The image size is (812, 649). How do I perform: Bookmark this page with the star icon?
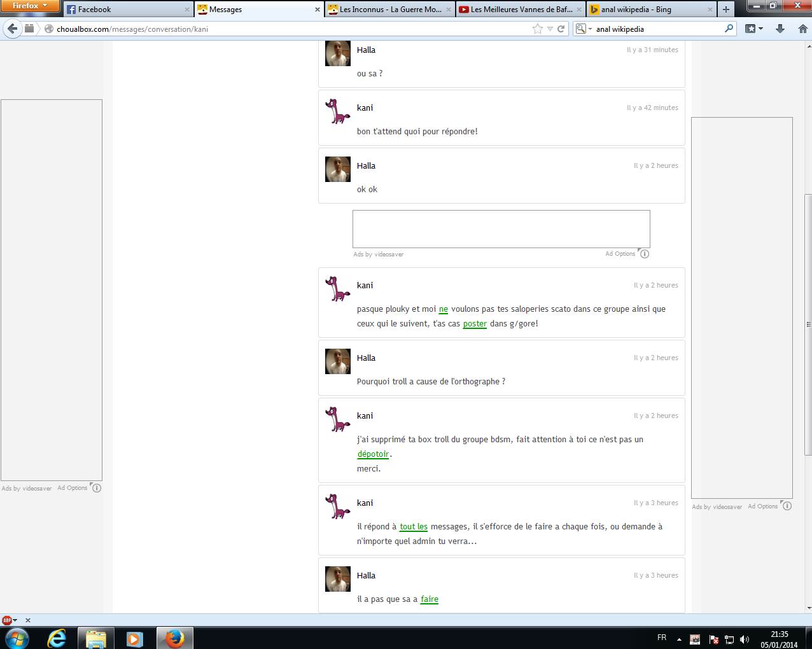(538, 29)
